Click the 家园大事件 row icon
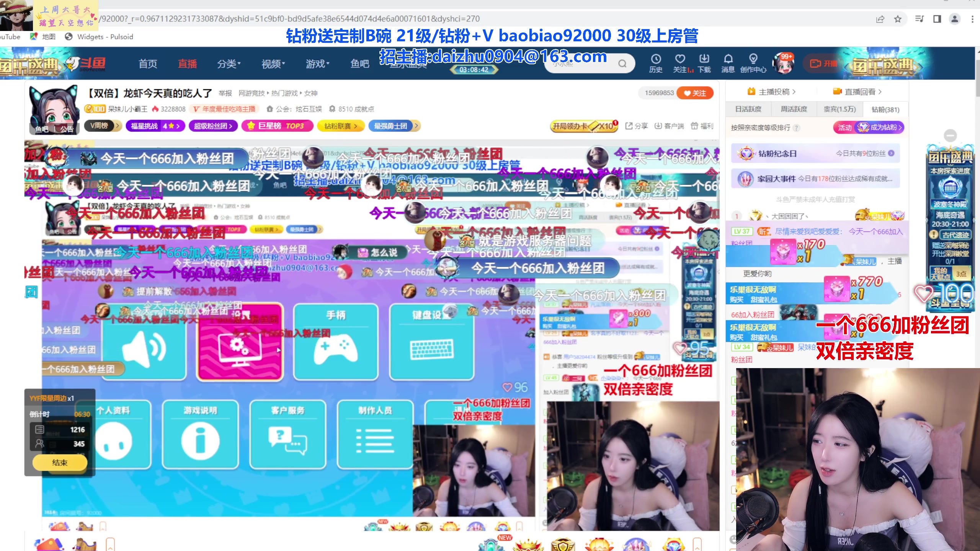Screen dimensions: 980x551 pyautogui.click(x=815, y=179)
